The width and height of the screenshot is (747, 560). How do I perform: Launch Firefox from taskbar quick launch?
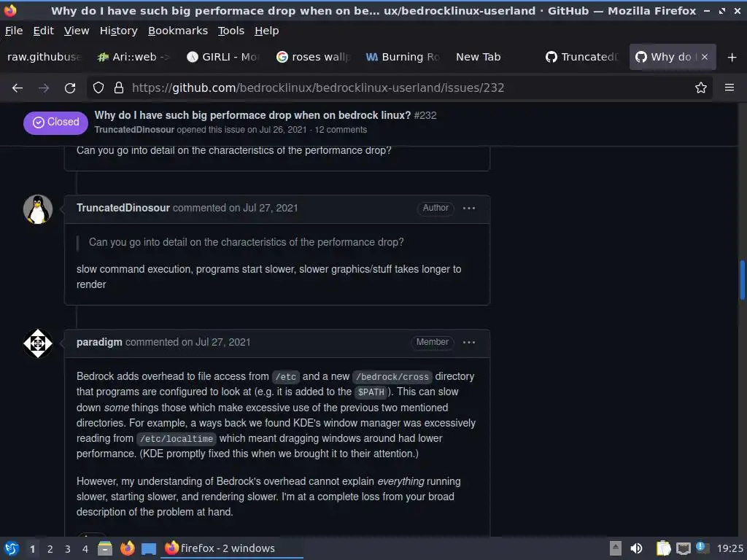click(127, 548)
